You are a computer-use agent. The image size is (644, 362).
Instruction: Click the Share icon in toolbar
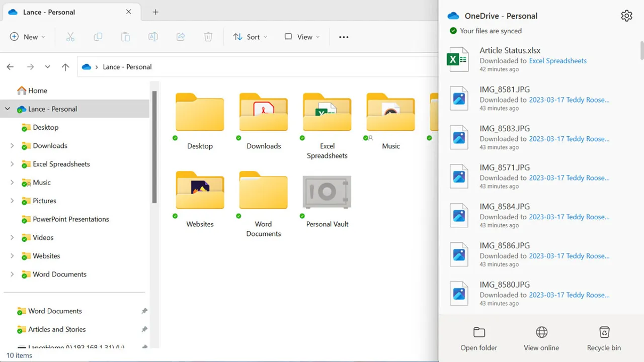pyautogui.click(x=181, y=37)
